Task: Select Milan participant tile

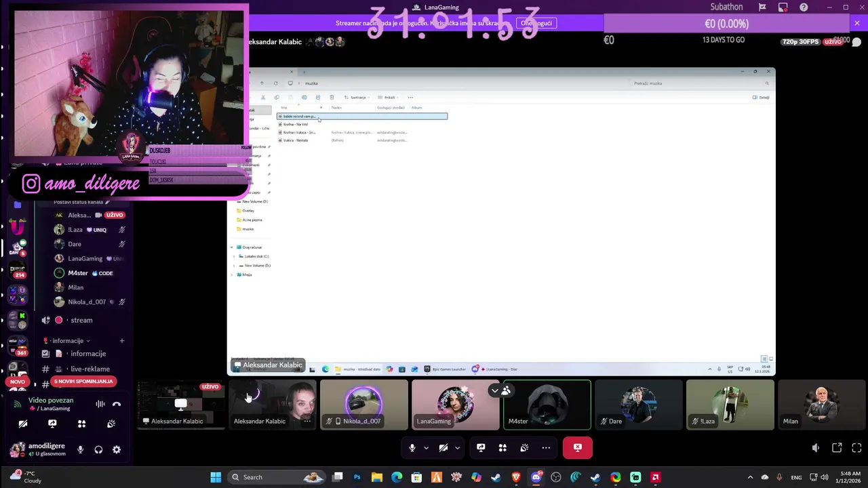Action: click(822, 405)
